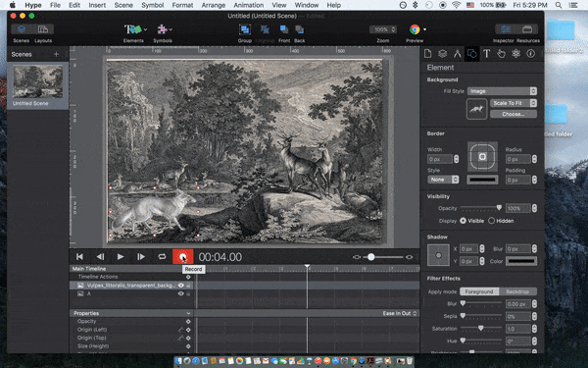Add keyframe for Opacity property
The width and height of the screenshot is (588, 368).
pyautogui.click(x=188, y=322)
